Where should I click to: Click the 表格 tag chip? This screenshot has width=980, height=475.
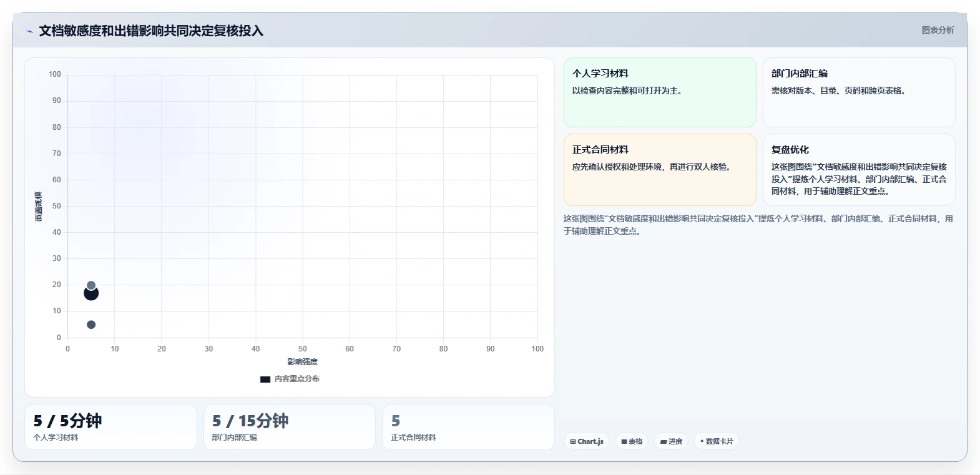[632, 441]
